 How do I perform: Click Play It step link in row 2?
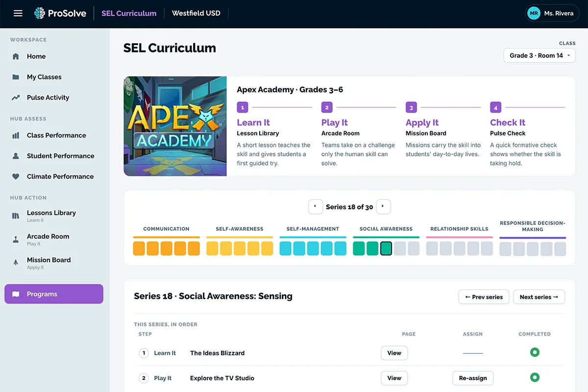coord(163,378)
